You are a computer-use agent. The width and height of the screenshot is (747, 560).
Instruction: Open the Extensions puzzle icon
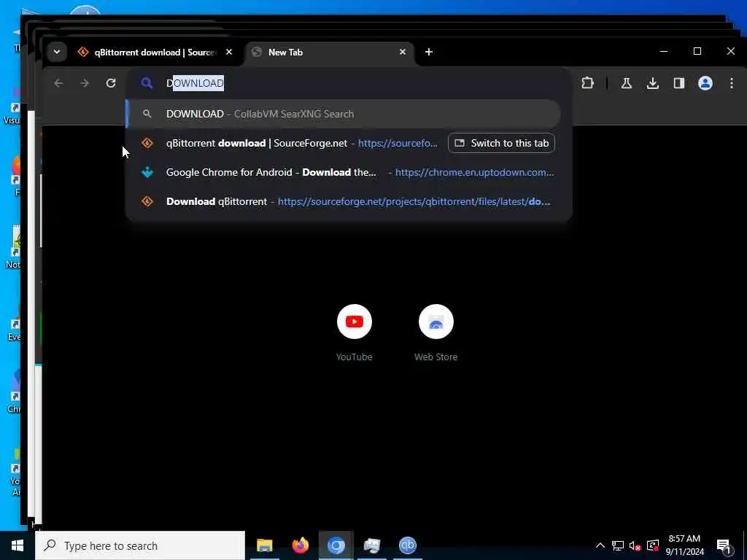[x=587, y=83]
